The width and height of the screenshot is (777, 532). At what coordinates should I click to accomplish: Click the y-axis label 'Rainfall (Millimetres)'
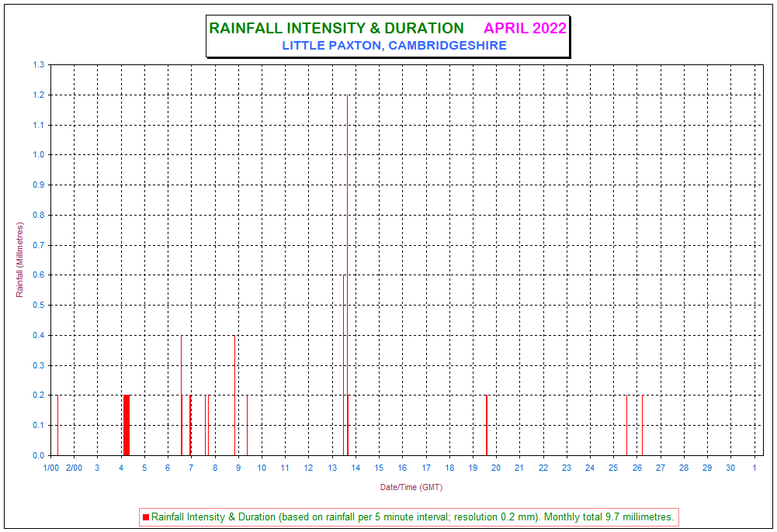click(x=20, y=260)
